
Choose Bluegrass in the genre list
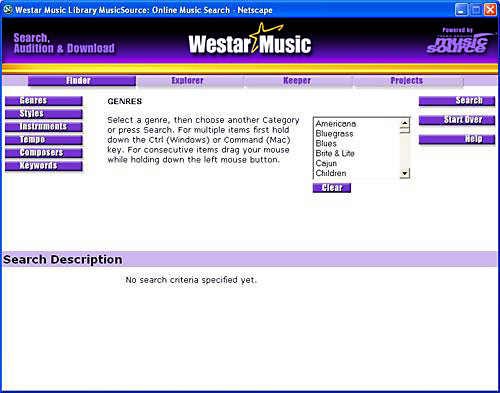(x=334, y=134)
